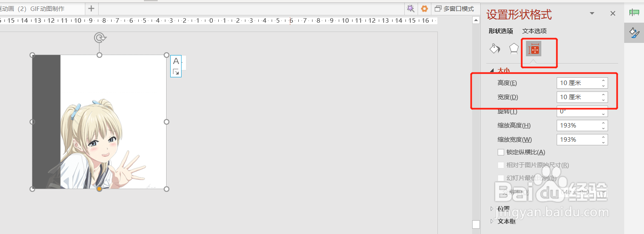Image resolution: width=644 pixels, height=234 pixels.
Task: Click the top-right corner resize handle
Action: coord(167,55)
